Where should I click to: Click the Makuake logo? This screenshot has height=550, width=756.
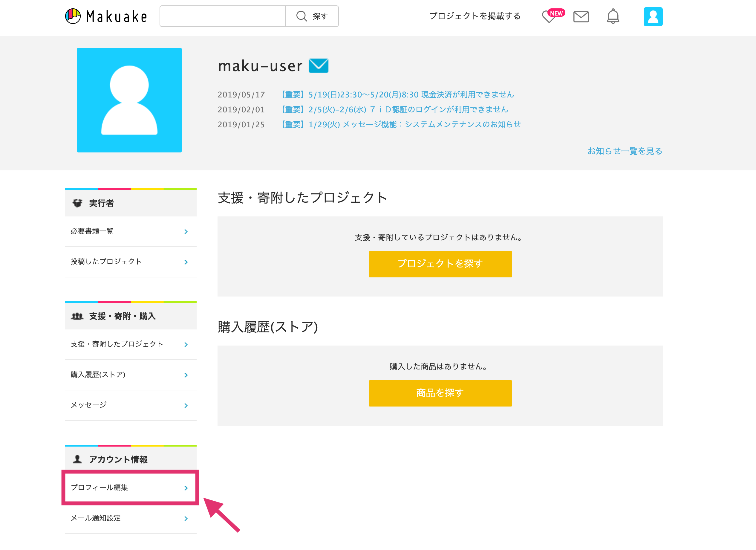pyautogui.click(x=106, y=16)
